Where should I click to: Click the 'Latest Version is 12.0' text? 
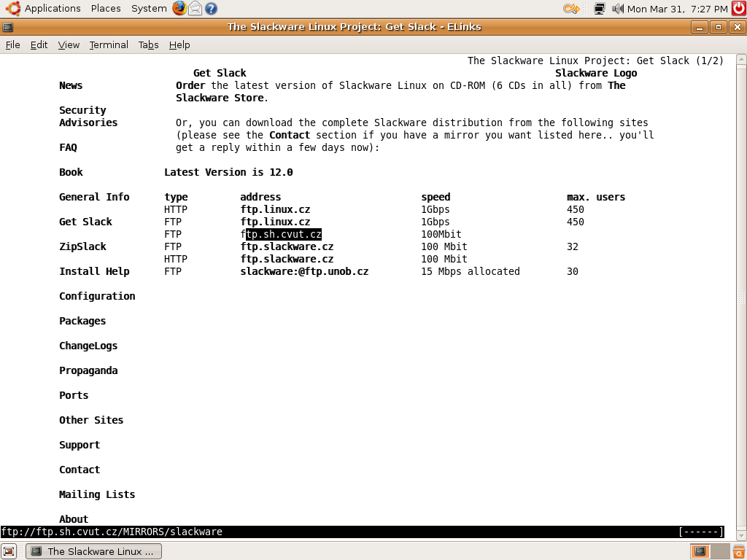(x=228, y=172)
